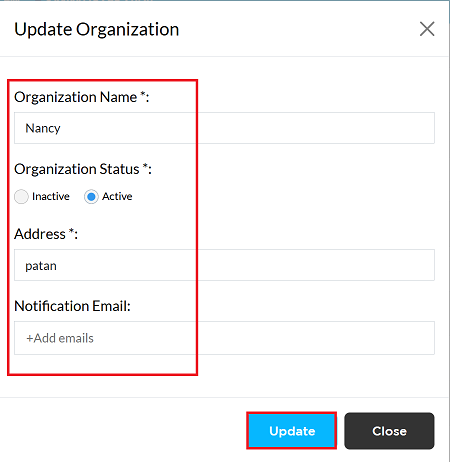Click the 'Organization Name *:' label

coord(82,97)
